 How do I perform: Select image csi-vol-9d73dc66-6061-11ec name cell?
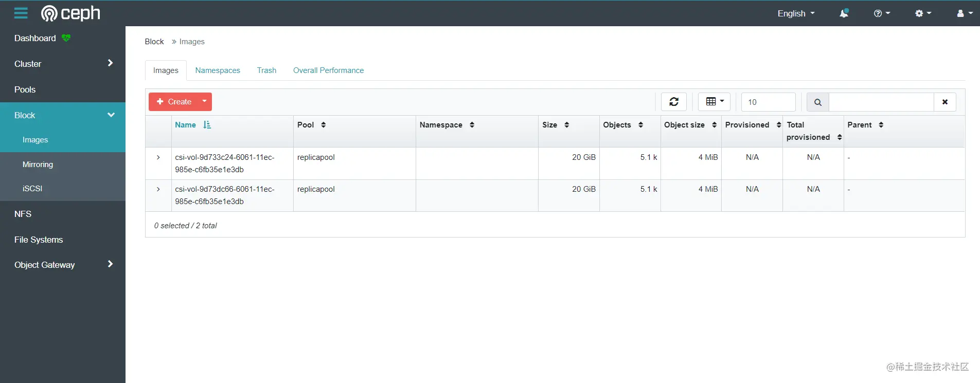pyautogui.click(x=232, y=195)
